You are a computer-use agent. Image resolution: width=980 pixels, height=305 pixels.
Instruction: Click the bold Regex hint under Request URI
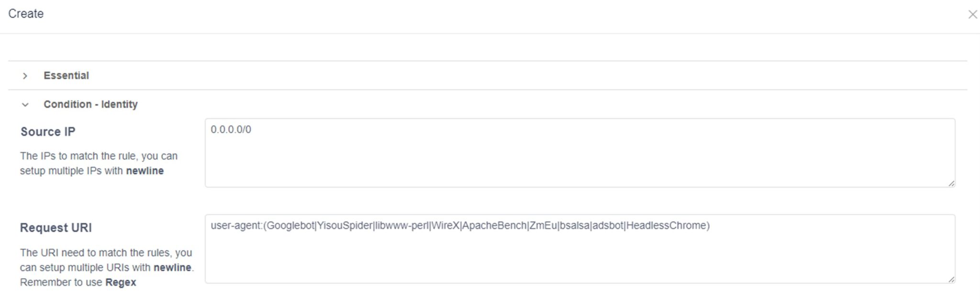click(121, 282)
